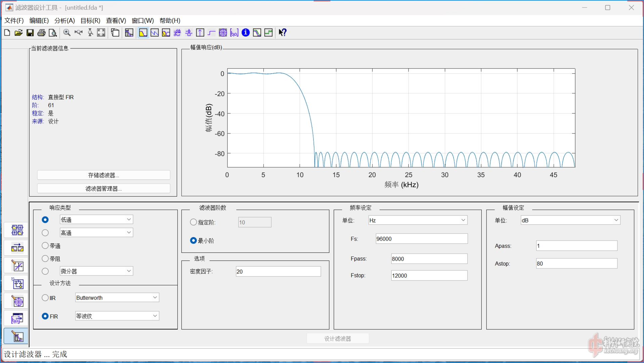This screenshot has width=644, height=363.
Task: View the filter coefficients
Action: tap(234, 33)
